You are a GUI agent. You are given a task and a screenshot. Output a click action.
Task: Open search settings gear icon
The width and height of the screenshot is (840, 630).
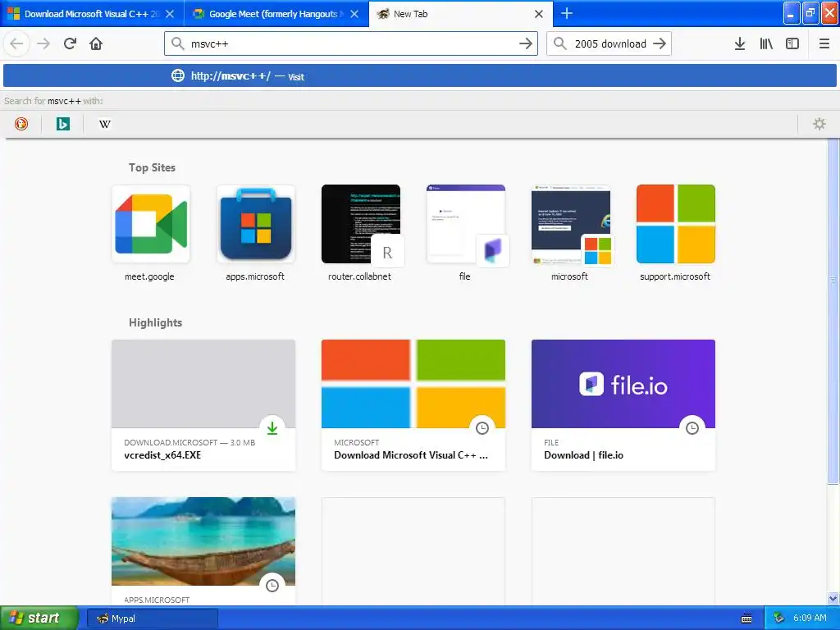(819, 124)
